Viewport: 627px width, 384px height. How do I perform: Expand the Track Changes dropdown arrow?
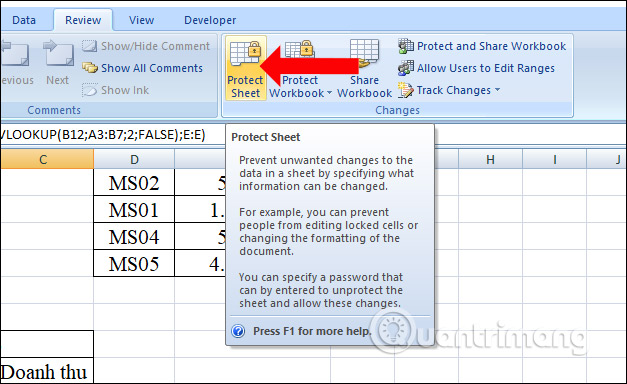click(497, 90)
